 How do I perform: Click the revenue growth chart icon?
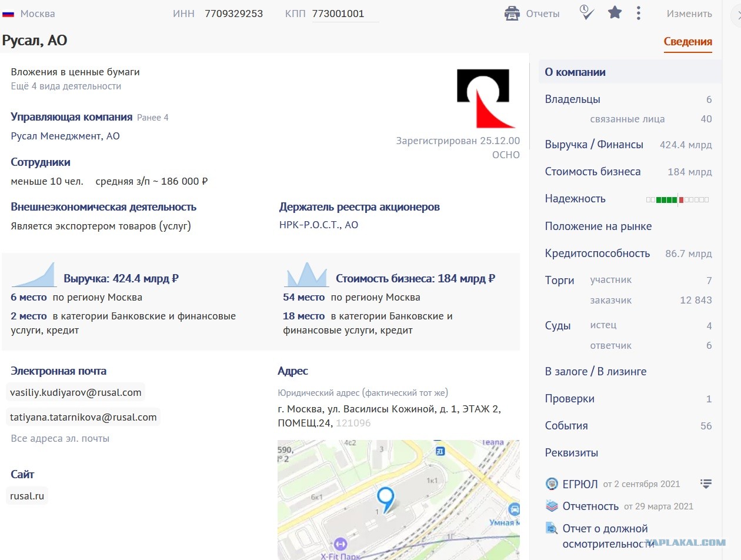(x=34, y=274)
